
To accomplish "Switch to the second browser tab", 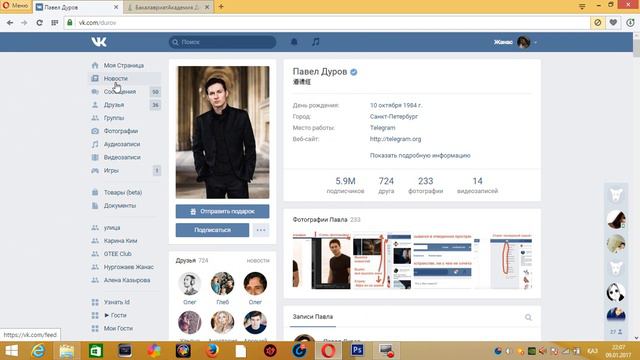I will pos(168,7).
